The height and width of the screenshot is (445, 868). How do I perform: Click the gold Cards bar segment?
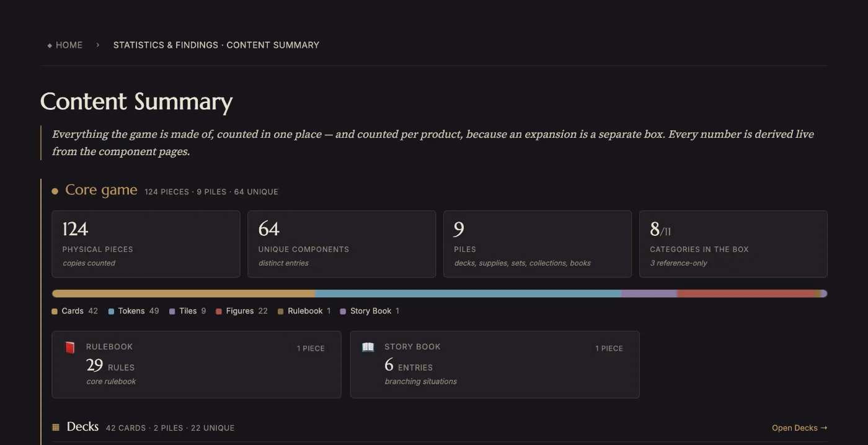[184, 294]
